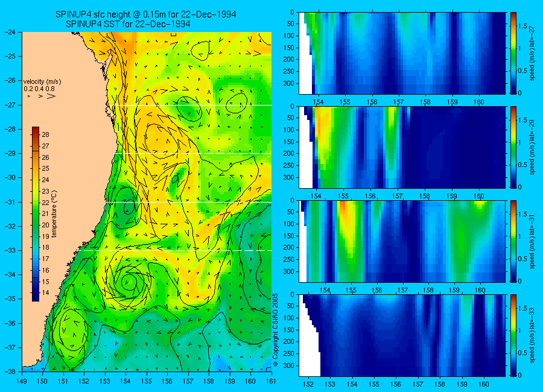Click the 150 depth tick on the lat=-31 panel

coord(289,235)
